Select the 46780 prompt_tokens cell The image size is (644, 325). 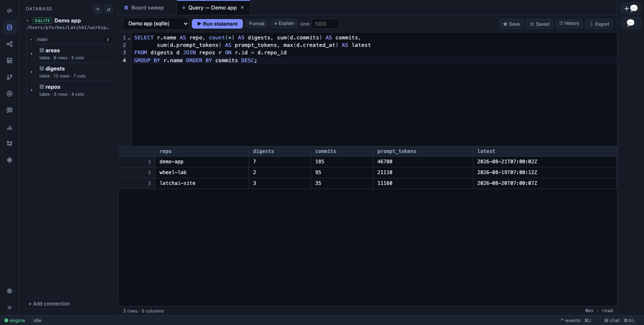[423, 162]
